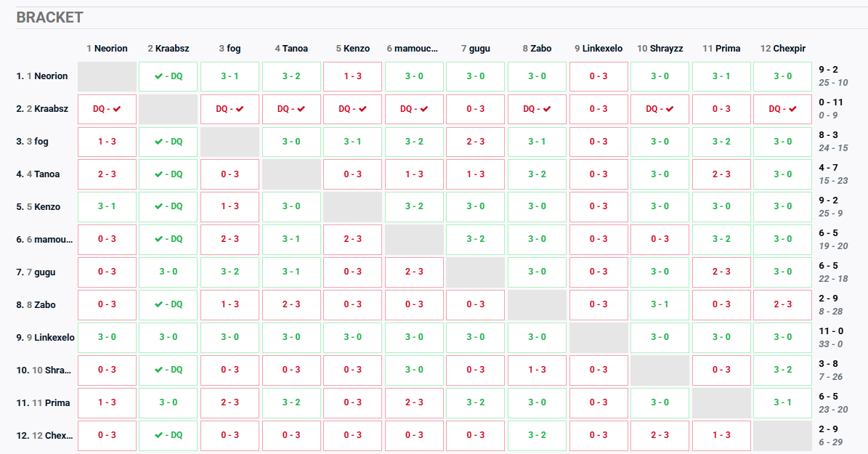The image size is (868, 454).
Task: View Zabo vs Shrayzz 3 - 1 result
Action: (660, 304)
